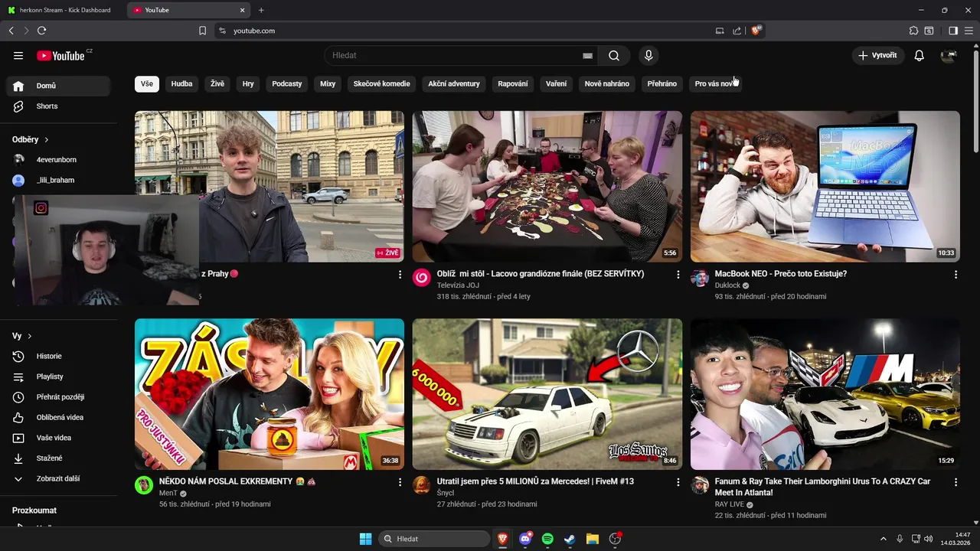Viewport: 980px width, 551px height.
Task: Open the account avatar menu
Action: (949, 55)
